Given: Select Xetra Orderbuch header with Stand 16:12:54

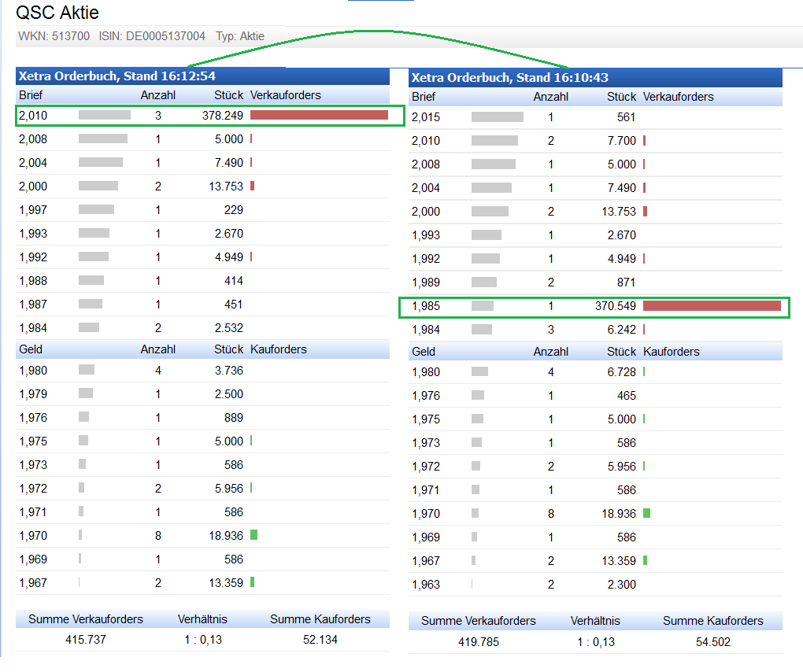Looking at the screenshot, I should pos(117,76).
